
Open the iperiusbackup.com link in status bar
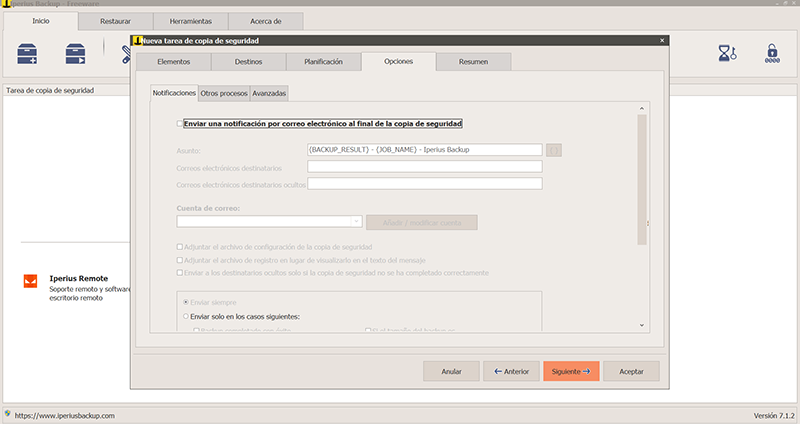[x=64, y=415]
